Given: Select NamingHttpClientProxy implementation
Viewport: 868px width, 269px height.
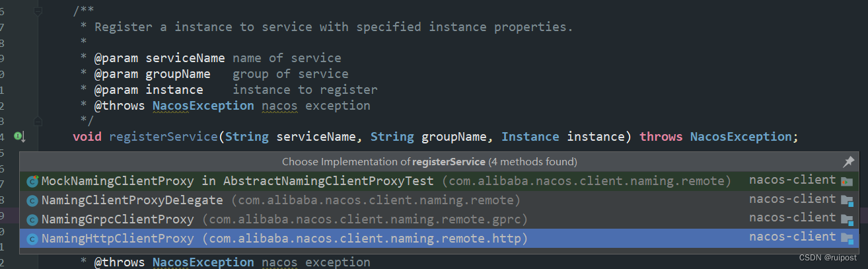Looking at the screenshot, I should click(x=439, y=238).
